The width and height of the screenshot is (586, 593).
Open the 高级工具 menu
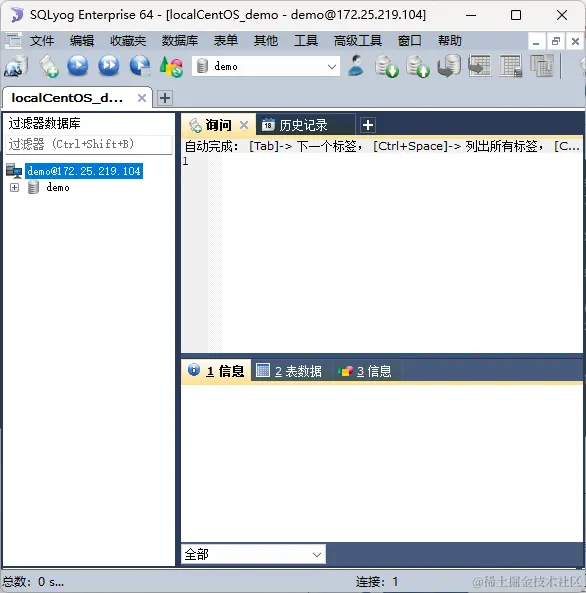(x=358, y=40)
